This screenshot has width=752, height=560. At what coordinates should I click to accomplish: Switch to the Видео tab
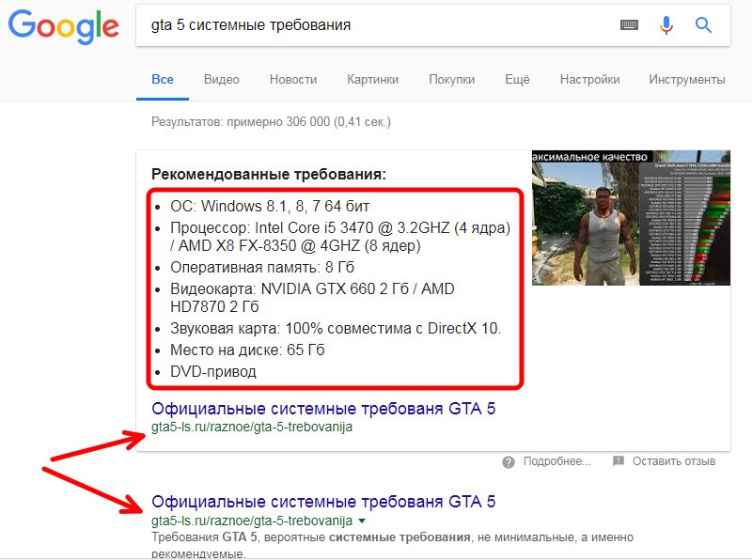[x=221, y=80]
